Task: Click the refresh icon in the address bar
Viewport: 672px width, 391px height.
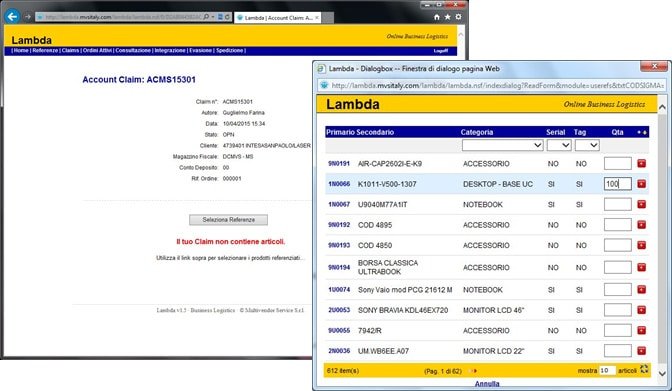Action: pos(228,17)
